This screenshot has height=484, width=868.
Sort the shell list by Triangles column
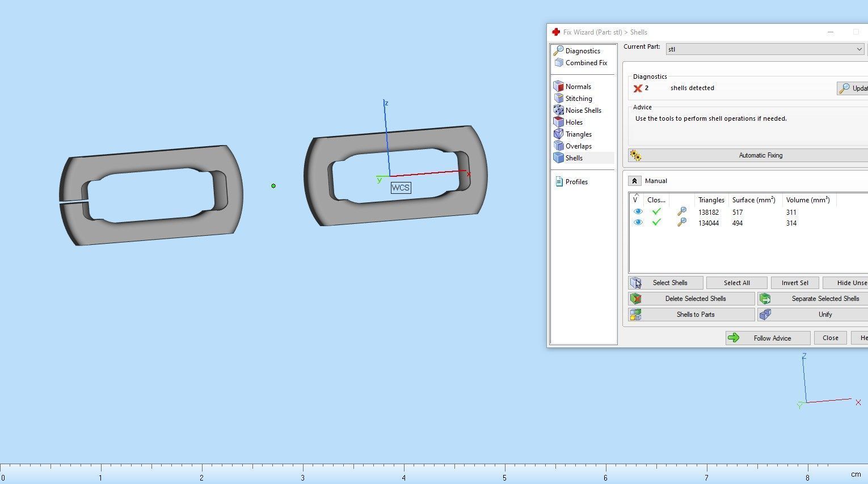pyautogui.click(x=711, y=200)
